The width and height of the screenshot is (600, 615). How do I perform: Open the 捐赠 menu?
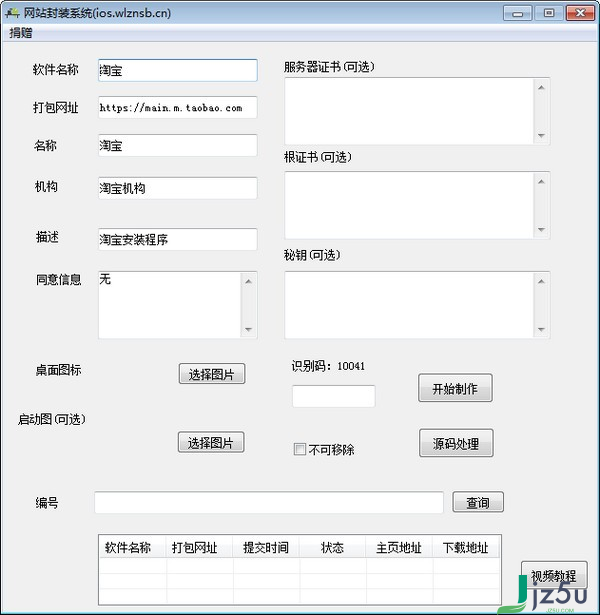coord(20,33)
